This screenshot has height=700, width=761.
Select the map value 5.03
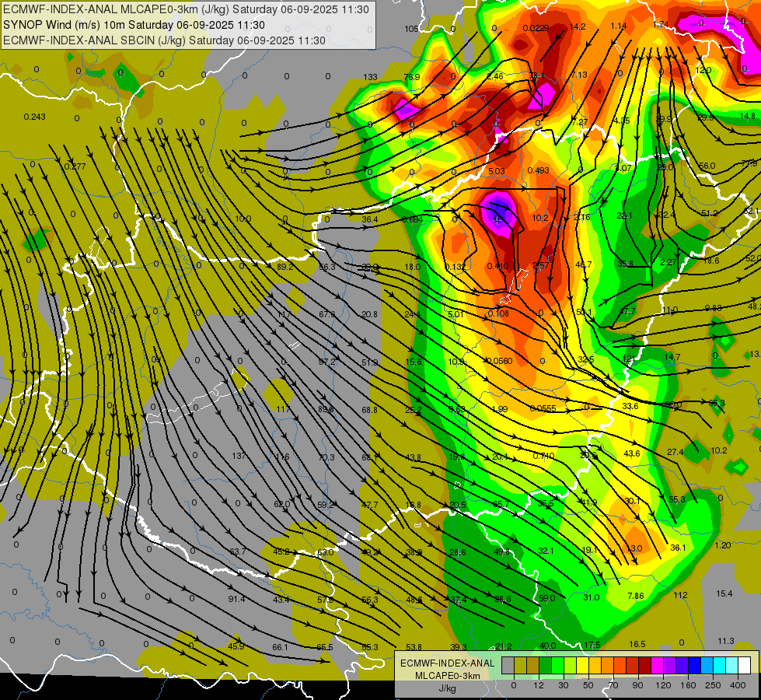(x=497, y=171)
